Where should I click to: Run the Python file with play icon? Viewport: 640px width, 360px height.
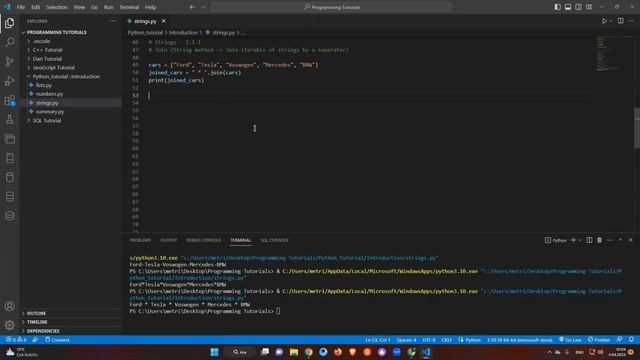pyautogui.click(x=604, y=21)
